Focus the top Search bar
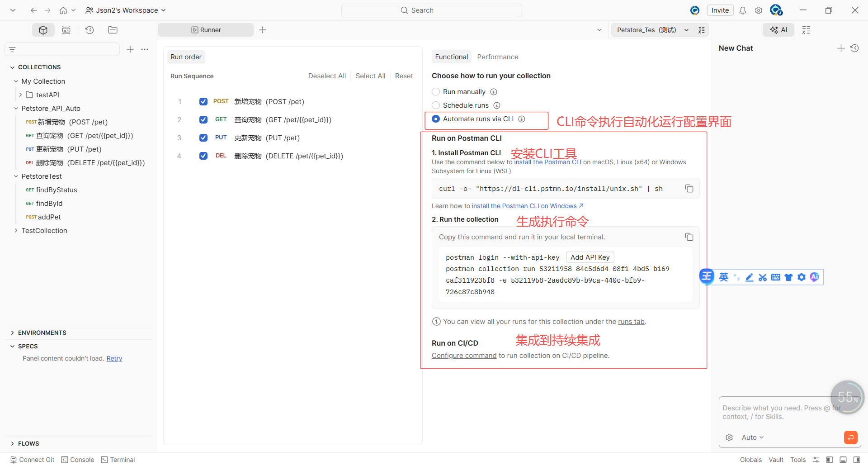Image resolution: width=868 pixels, height=466 pixels. click(x=431, y=10)
